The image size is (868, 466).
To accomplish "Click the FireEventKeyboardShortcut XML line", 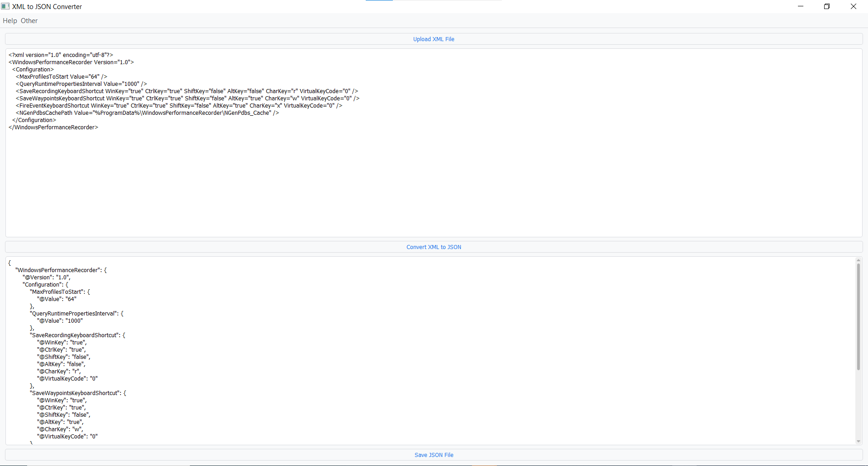I will tap(179, 106).
